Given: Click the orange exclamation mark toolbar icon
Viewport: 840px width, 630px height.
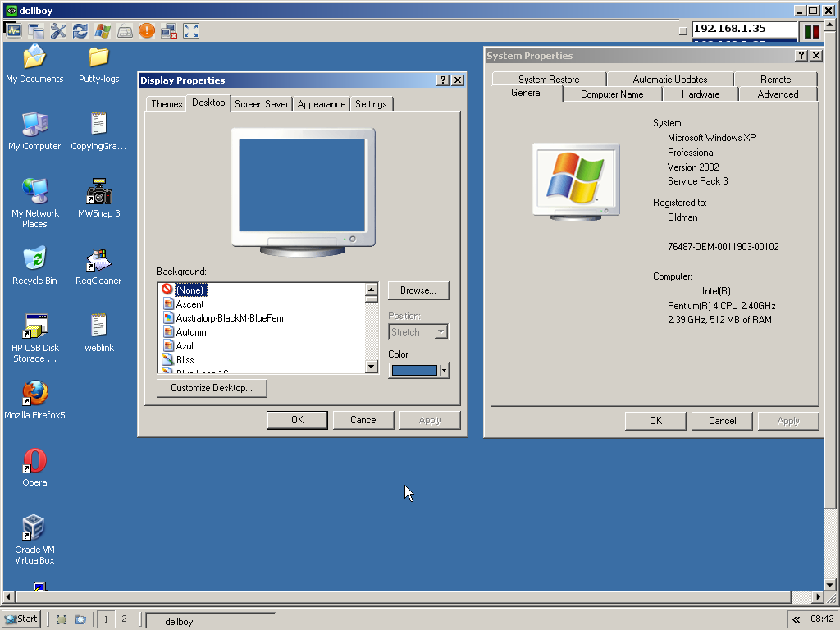Looking at the screenshot, I should click(x=147, y=31).
